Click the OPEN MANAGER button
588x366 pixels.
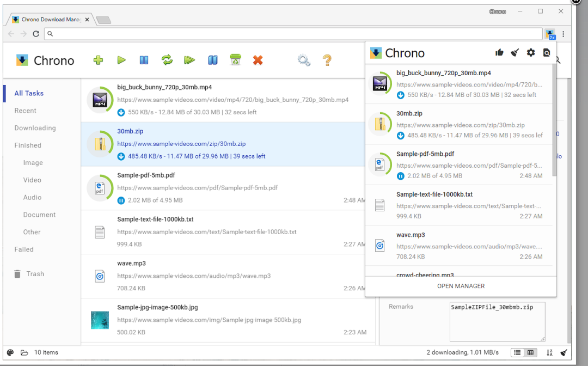[x=461, y=286]
